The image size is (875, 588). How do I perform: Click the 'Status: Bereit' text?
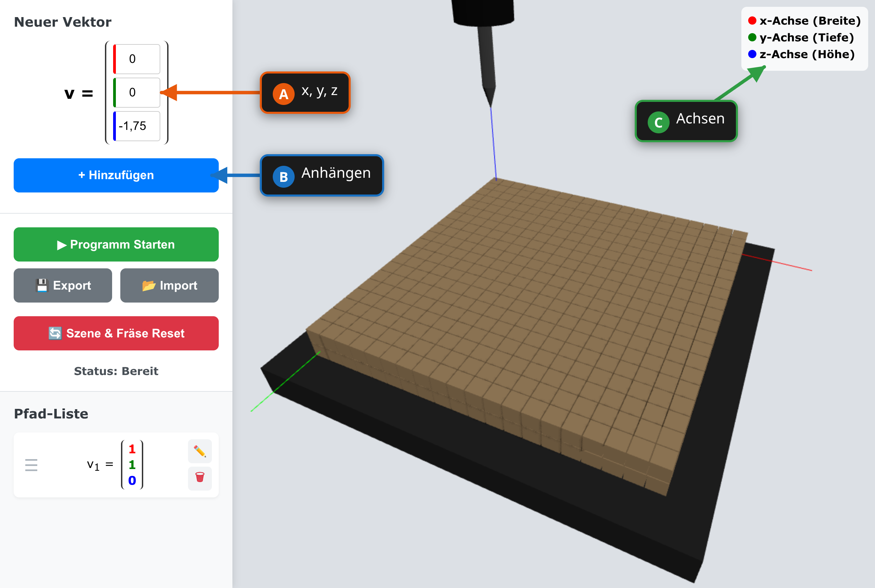tap(116, 371)
